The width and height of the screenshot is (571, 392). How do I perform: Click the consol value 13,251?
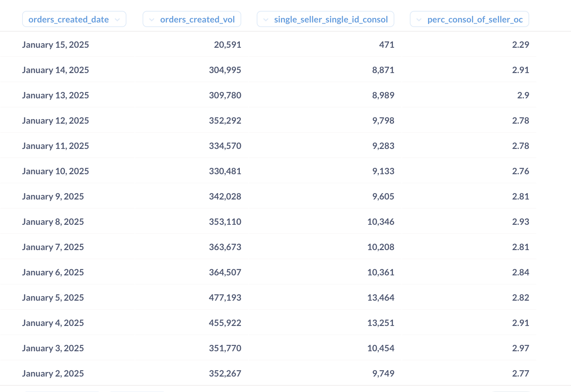click(x=381, y=323)
